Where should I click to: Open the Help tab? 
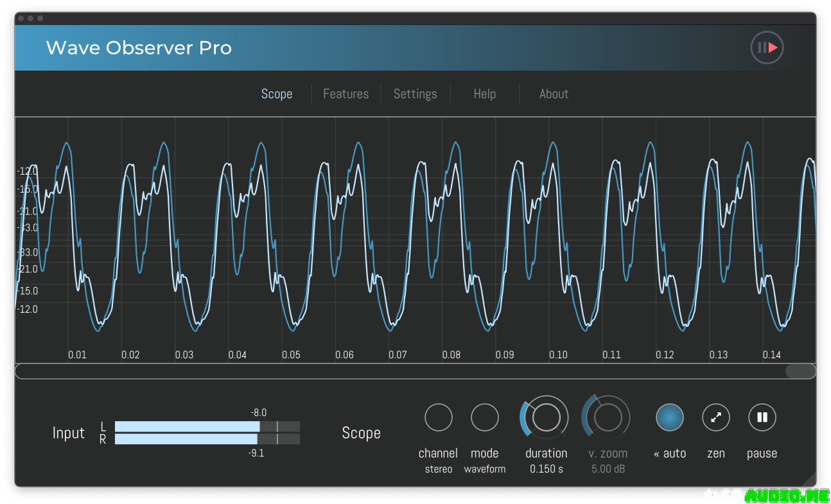pyautogui.click(x=484, y=94)
